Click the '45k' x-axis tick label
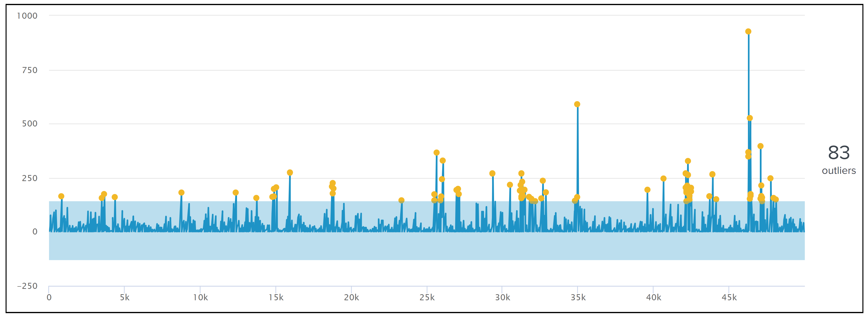 click(x=729, y=297)
